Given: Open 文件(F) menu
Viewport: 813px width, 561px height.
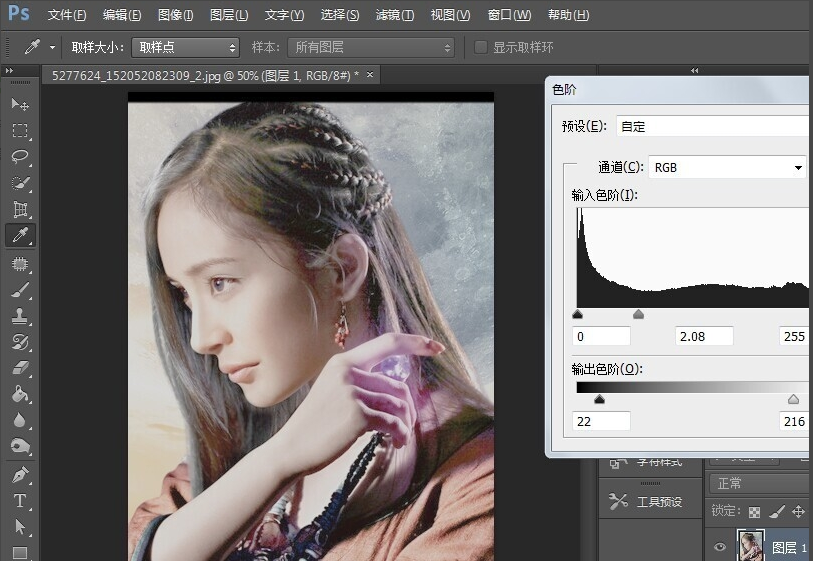Looking at the screenshot, I should (x=67, y=15).
